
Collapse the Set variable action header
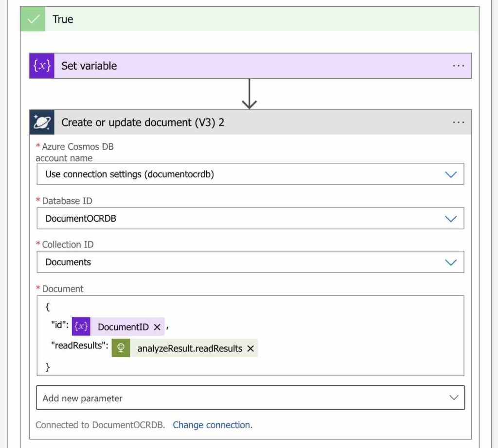243,66
